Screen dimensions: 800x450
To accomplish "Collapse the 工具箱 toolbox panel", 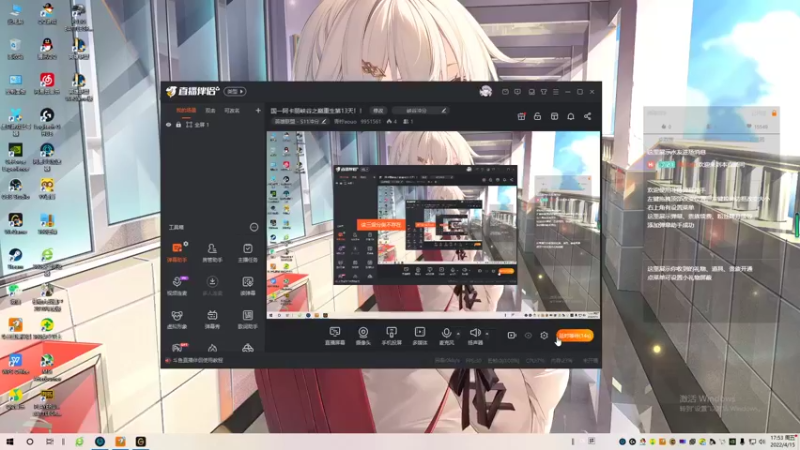I will (x=254, y=227).
